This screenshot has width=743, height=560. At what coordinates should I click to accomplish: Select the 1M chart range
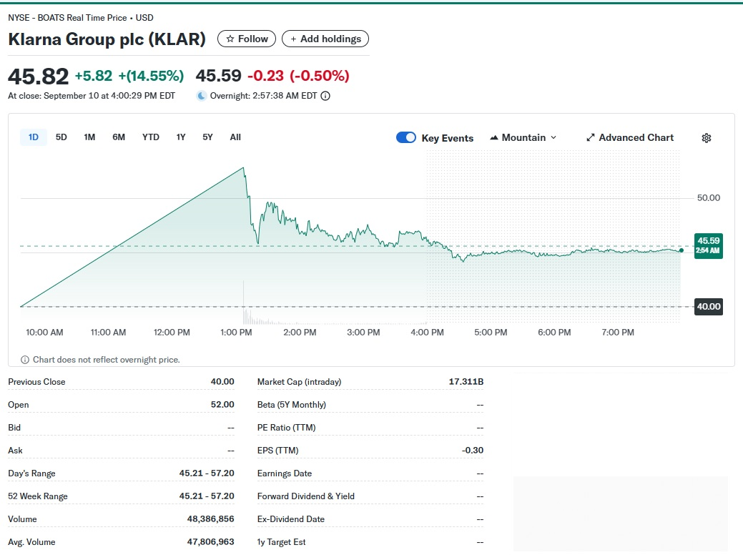tap(89, 137)
